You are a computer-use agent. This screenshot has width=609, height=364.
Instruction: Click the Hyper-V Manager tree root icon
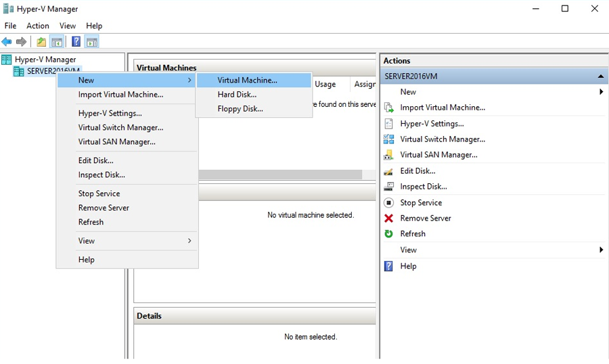[x=7, y=60]
